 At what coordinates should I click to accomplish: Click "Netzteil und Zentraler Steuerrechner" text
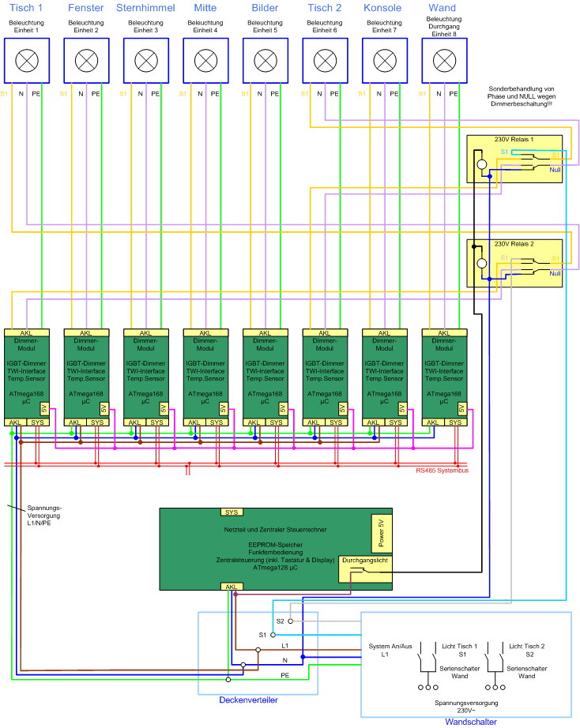(275, 529)
